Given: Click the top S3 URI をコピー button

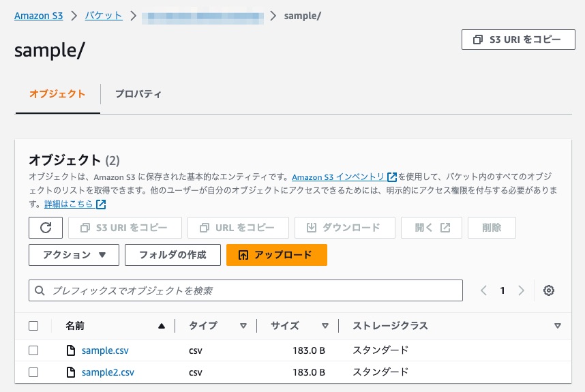Looking at the screenshot, I should pyautogui.click(x=518, y=40).
